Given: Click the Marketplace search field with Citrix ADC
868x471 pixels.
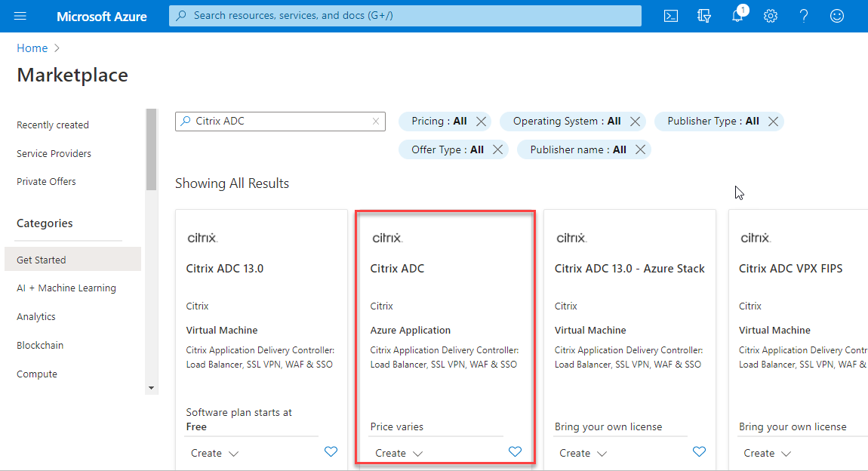Looking at the screenshot, I should [280, 122].
